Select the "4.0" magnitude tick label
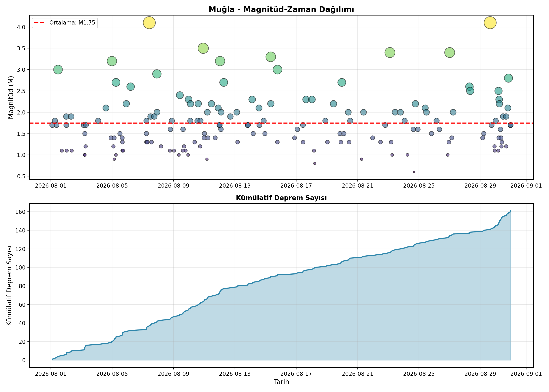 click(21, 27)
